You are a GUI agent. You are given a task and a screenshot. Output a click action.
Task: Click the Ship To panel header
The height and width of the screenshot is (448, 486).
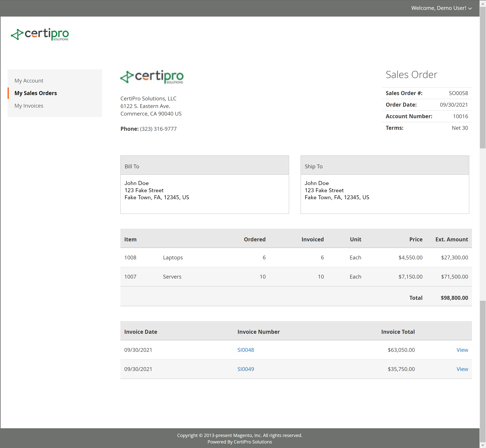click(384, 166)
